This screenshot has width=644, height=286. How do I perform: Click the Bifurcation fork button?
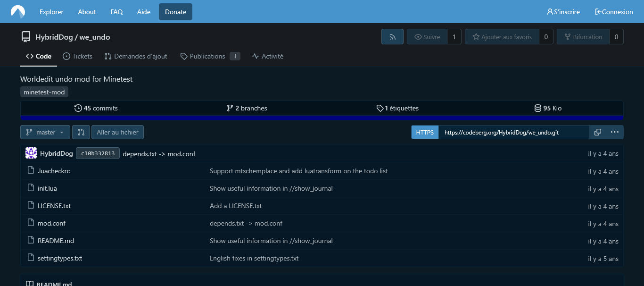583,37
